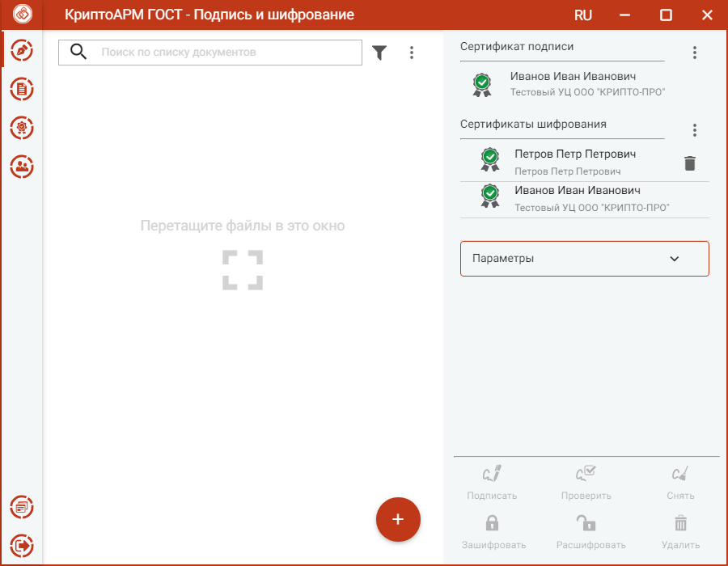
Task: Click the Снять button
Action: click(x=680, y=483)
